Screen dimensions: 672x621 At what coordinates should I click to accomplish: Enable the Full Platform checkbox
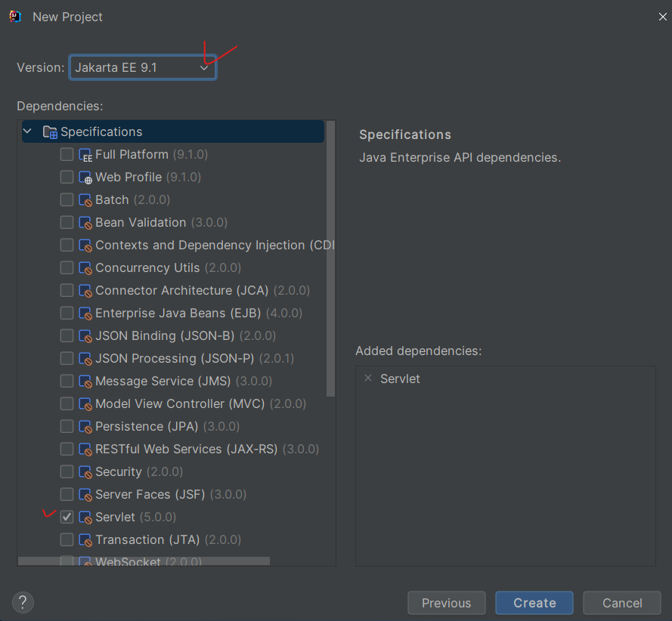[67, 154]
